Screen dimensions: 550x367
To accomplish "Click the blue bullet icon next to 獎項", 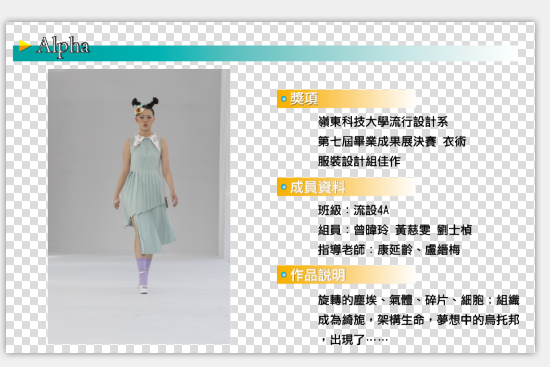I will click(x=284, y=99).
